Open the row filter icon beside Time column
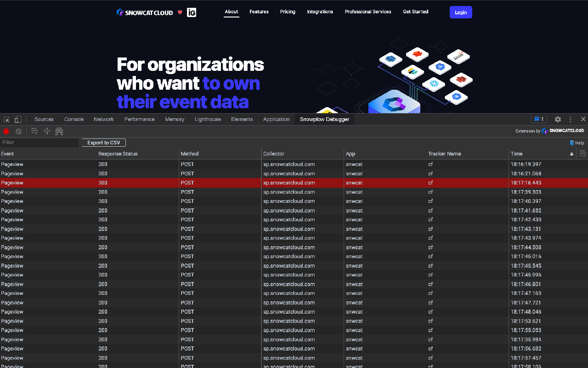 (x=582, y=153)
